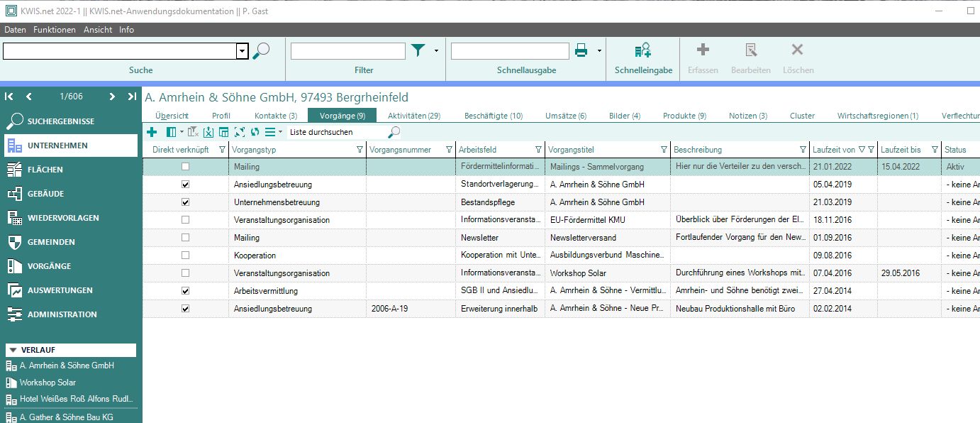Check Direkt verknüpft for Kooperation row
The image size is (980, 423).
pyautogui.click(x=186, y=256)
